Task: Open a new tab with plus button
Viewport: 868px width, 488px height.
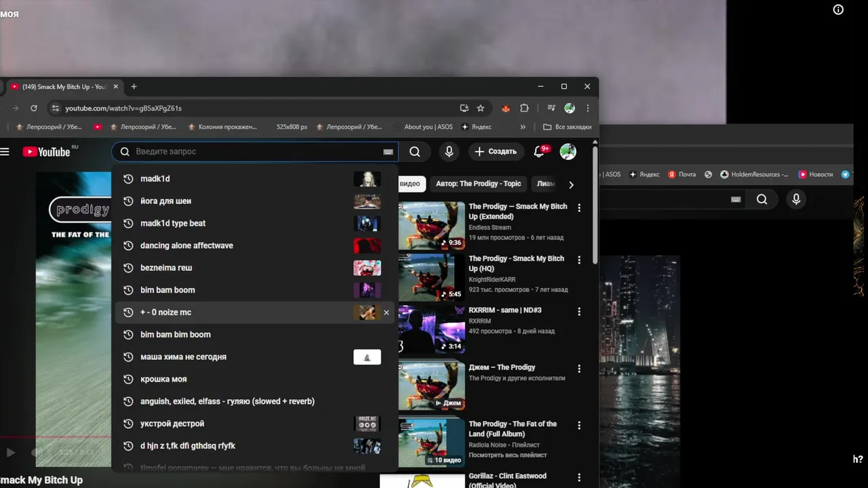Action: (x=134, y=87)
